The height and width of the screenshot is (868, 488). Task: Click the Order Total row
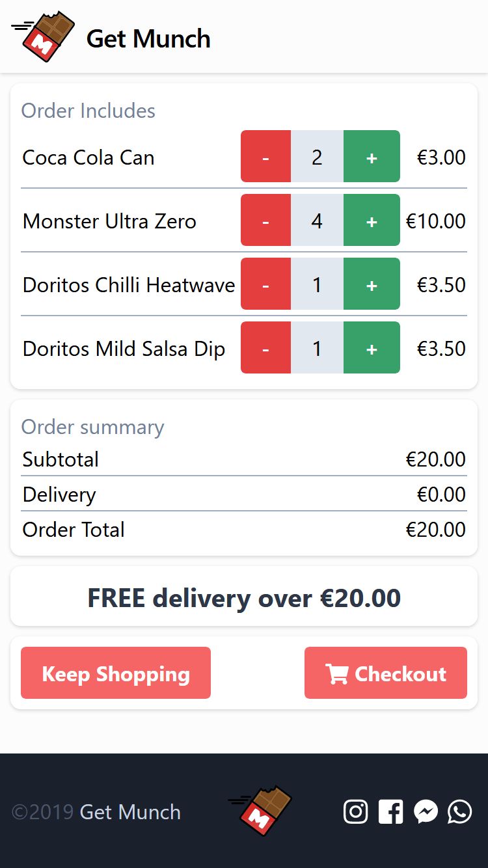(x=244, y=529)
